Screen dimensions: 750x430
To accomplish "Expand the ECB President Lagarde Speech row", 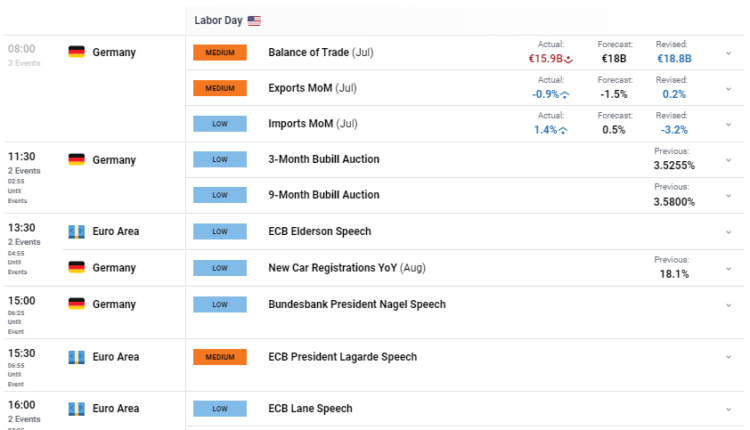I will pos(730,357).
